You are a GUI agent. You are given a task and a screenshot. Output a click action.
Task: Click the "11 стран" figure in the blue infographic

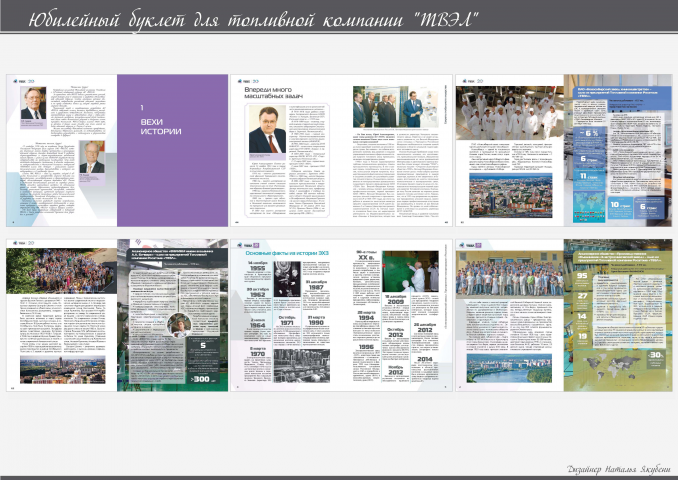point(590,176)
